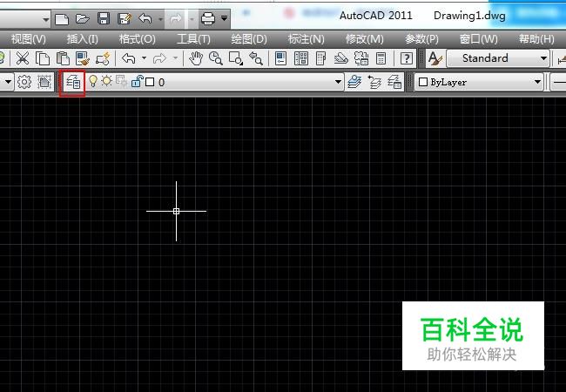This screenshot has width=566, height=392.
Task: Open the QuickCalc calculator icon
Action: [x=381, y=58]
